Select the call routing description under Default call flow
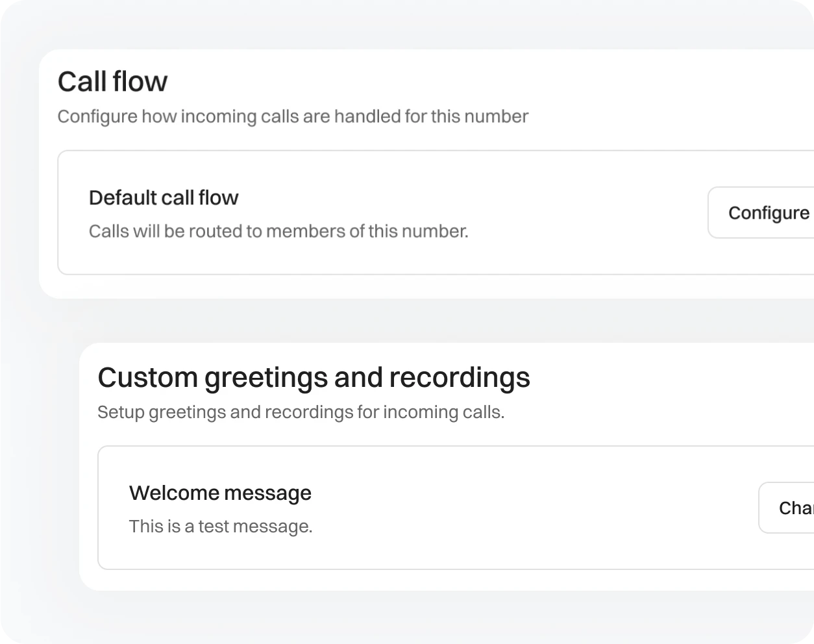This screenshot has height=644, width=814. pyautogui.click(x=278, y=231)
